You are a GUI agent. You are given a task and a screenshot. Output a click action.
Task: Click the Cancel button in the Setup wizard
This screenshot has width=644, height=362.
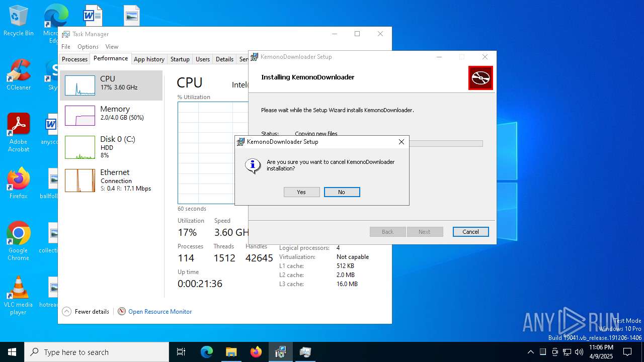(470, 232)
